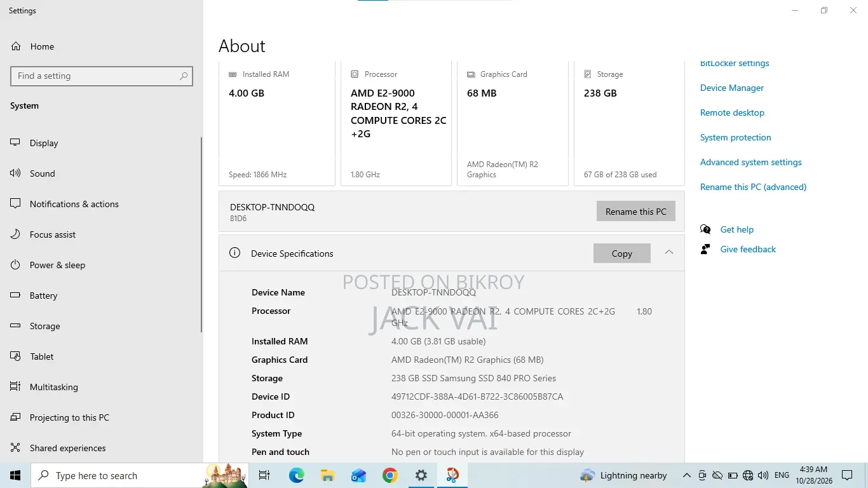This screenshot has width=868, height=488.
Task: Open network status in system tray
Action: (748, 475)
